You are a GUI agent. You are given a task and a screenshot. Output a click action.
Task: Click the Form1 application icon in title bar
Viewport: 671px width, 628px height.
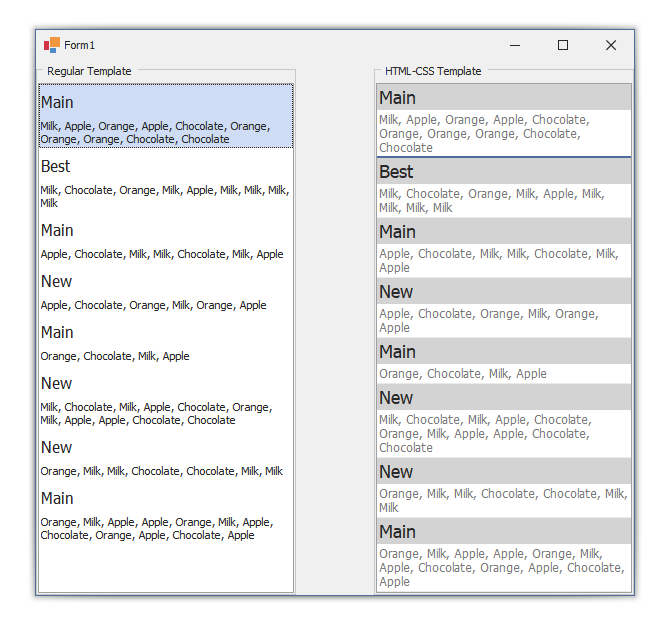pyautogui.click(x=52, y=45)
